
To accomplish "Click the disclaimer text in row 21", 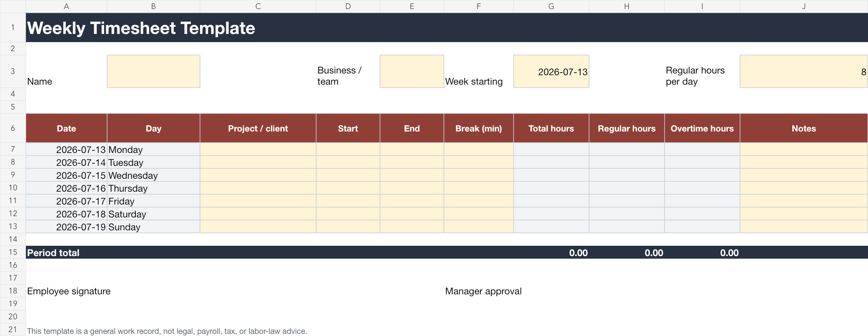I will pos(167,331).
